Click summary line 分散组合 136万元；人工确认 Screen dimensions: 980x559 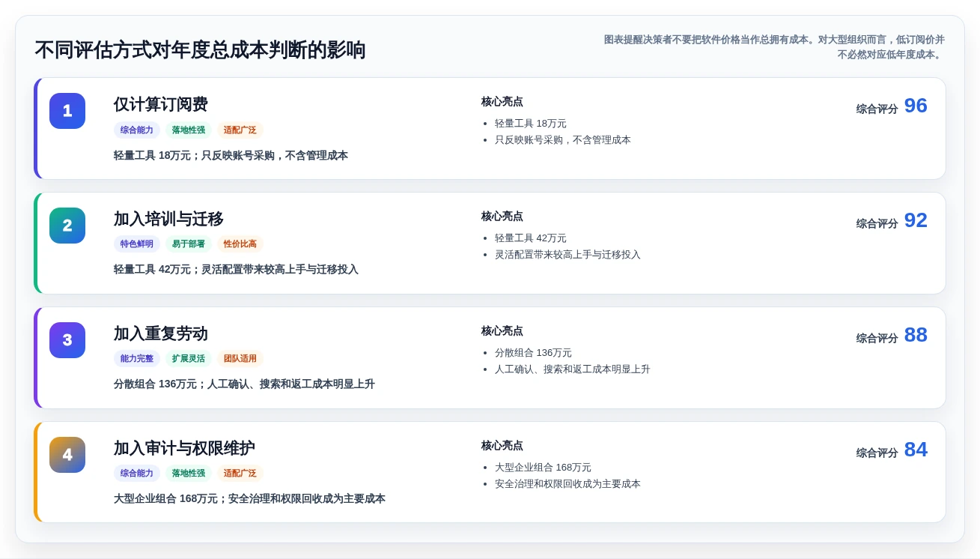coord(244,384)
